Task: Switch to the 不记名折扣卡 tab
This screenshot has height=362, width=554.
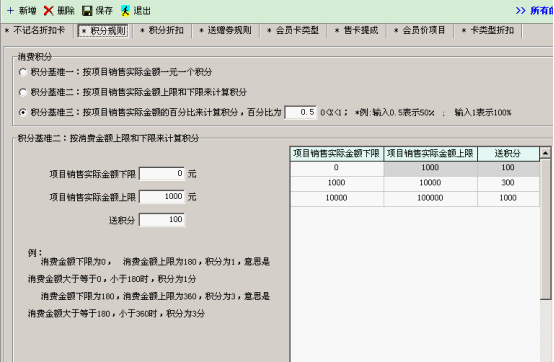Action: (35, 30)
